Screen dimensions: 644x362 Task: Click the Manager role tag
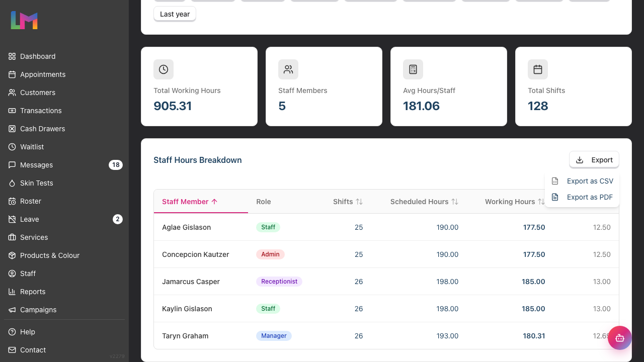pyautogui.click(x=274, y=336)
